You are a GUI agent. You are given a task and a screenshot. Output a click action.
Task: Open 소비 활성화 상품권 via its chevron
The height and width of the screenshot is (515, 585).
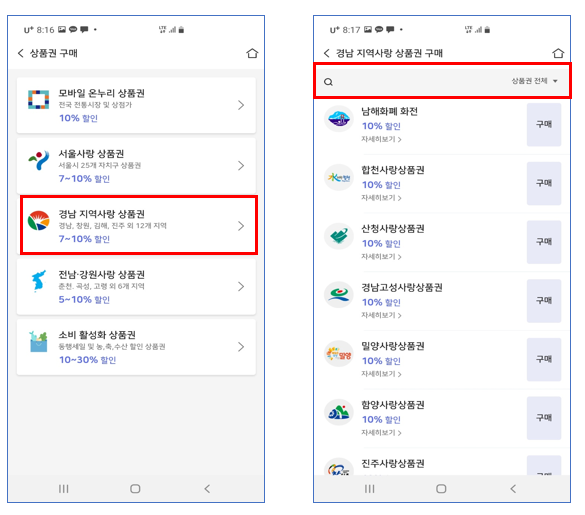[241, 347]
